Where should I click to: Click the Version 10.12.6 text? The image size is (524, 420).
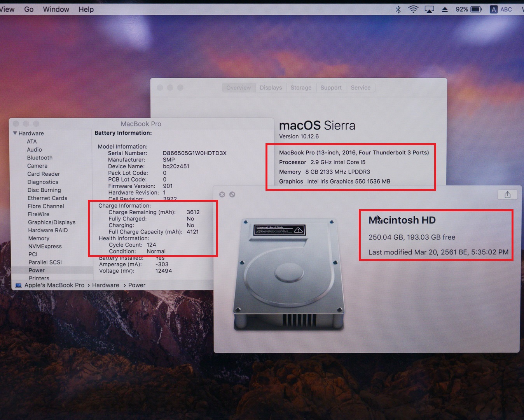tap(299, 136)
